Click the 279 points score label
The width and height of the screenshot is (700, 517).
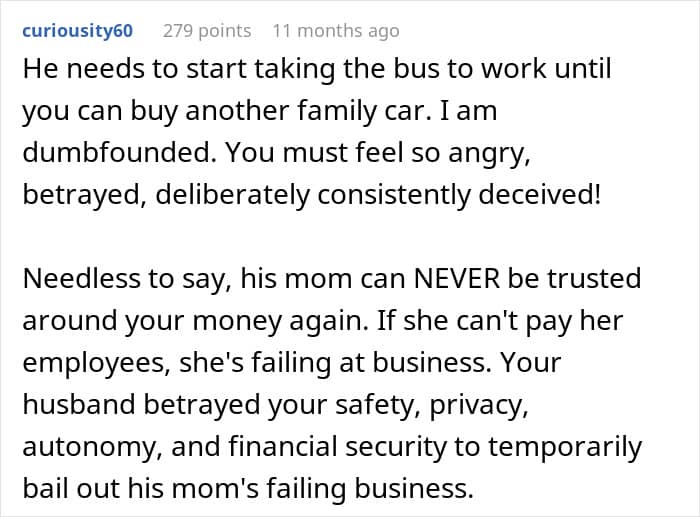click(207, 31)
